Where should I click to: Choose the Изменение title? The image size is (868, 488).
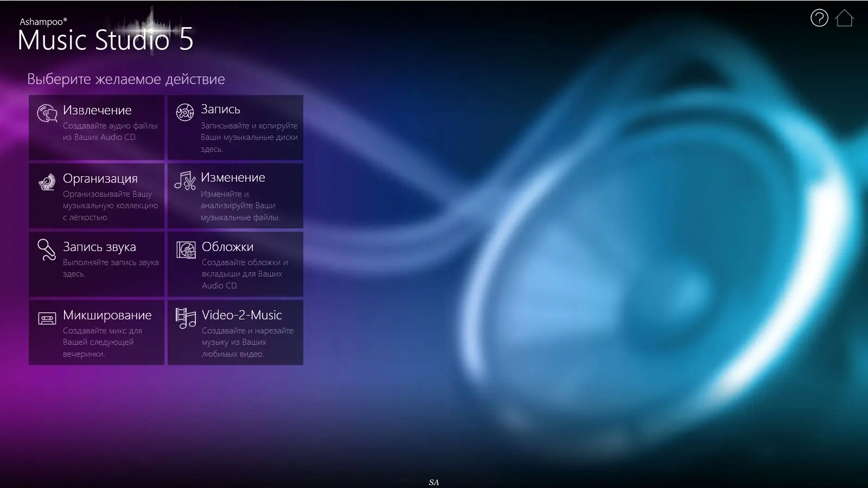233,177
